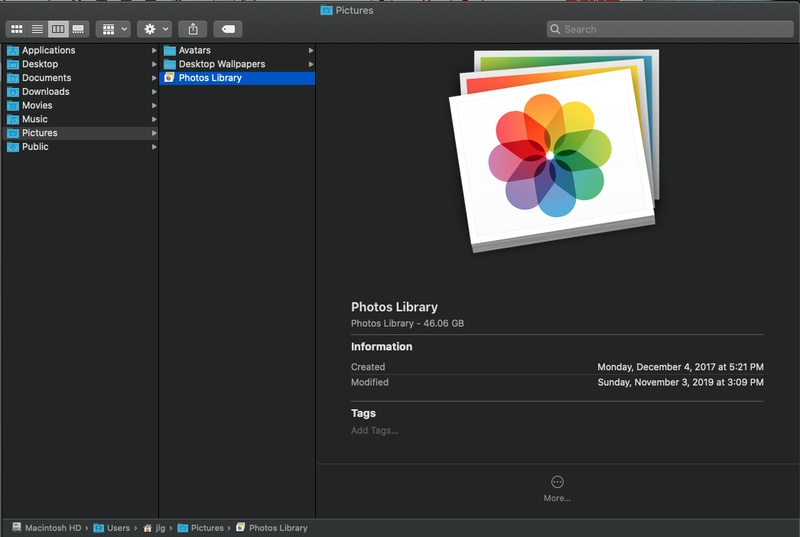This screenshot has width=800, height=537.
Task: Click the Pictures row arrow
Action: [154, 133]
